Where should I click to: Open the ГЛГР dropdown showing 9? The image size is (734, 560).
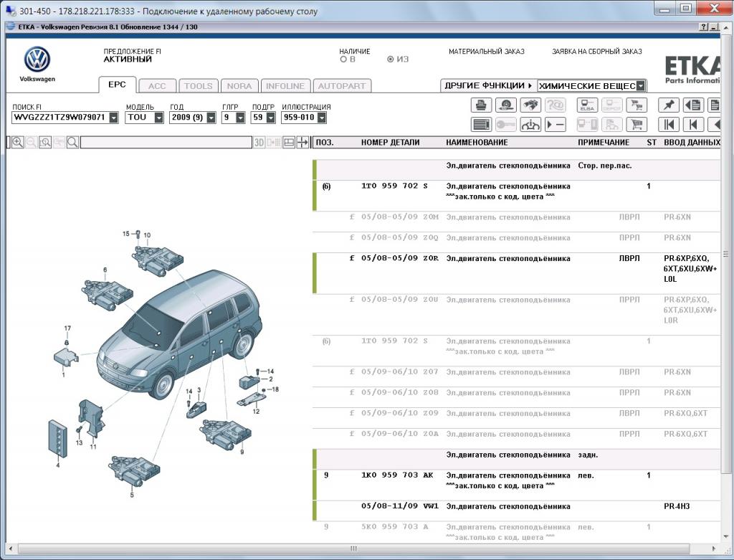241,118
